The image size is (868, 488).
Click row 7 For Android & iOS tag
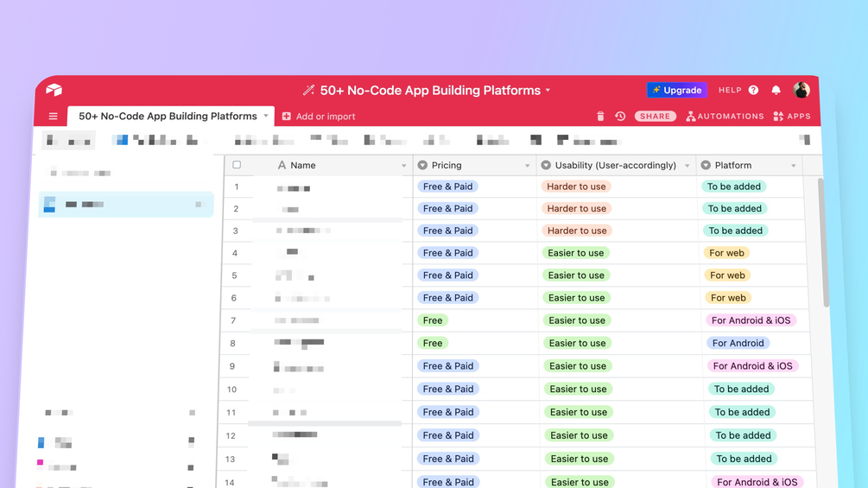click(751, 320)
